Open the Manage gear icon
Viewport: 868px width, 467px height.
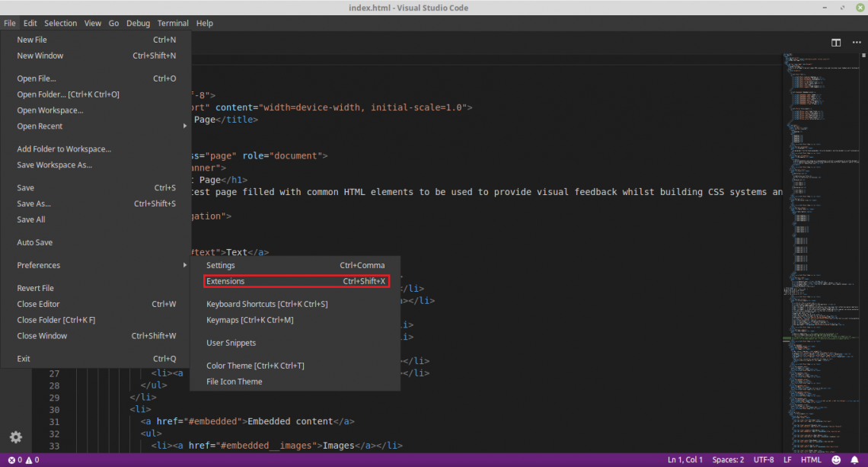[15, 437]
